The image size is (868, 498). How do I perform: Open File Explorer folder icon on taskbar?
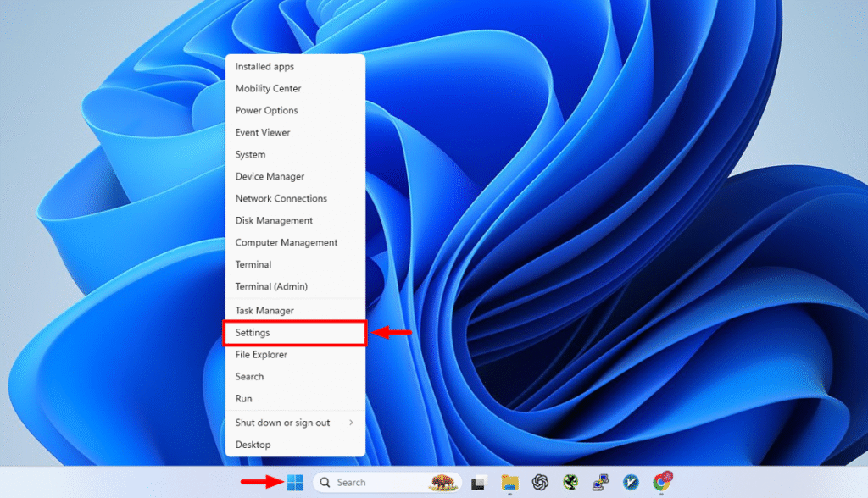point(509,482)
